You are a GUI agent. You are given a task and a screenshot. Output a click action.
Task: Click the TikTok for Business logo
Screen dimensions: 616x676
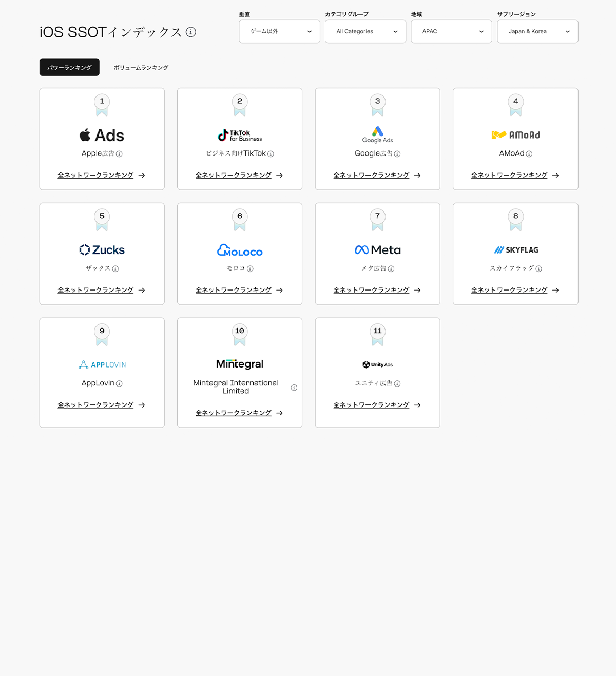240,136
